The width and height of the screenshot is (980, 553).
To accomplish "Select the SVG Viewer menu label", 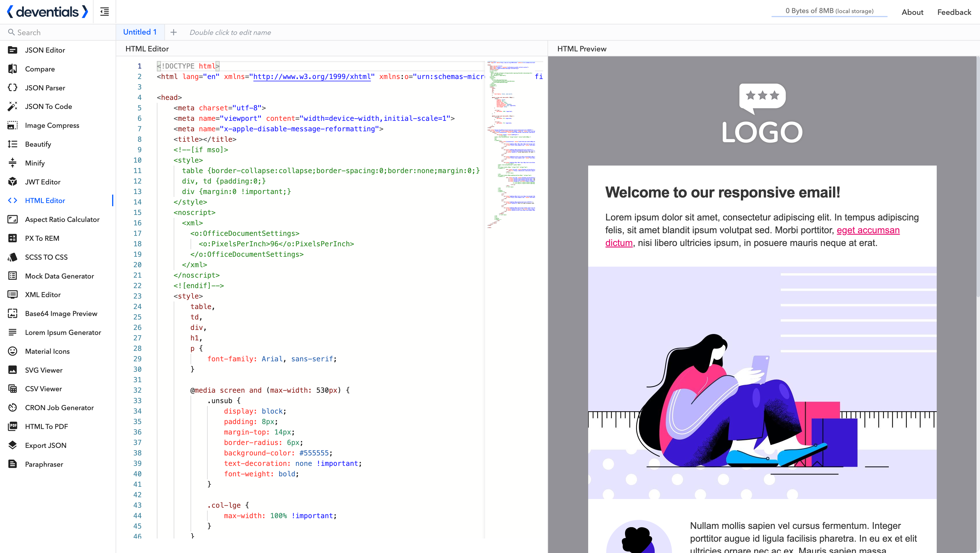I will tap(44, 370).
